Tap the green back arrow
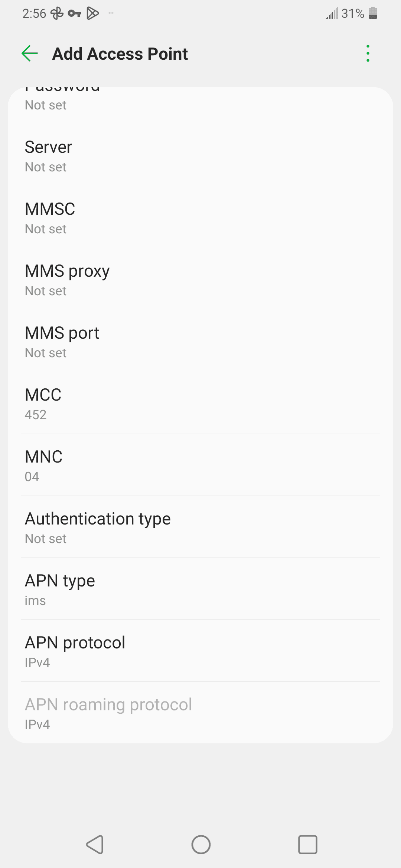The width and height of the screenshot is (401, 868). click(30, 53)
